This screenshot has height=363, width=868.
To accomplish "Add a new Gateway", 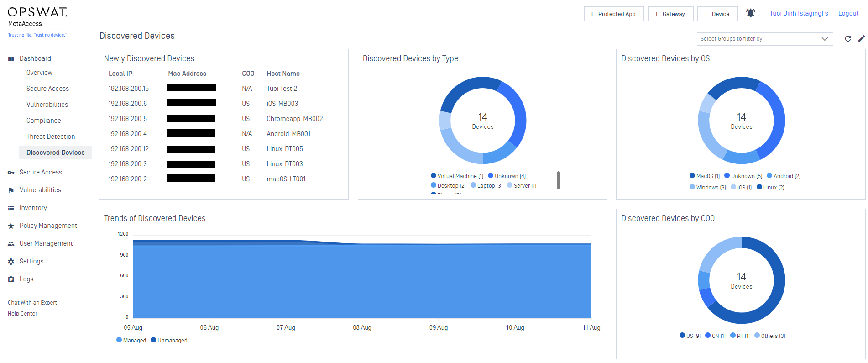I will (x=670, y=14).
